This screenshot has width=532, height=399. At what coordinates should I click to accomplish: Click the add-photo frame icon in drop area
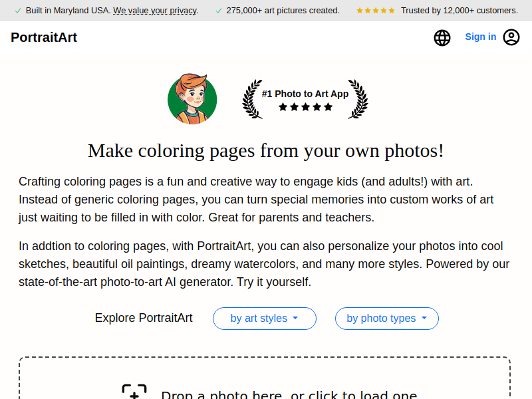[x=134, y=392]
